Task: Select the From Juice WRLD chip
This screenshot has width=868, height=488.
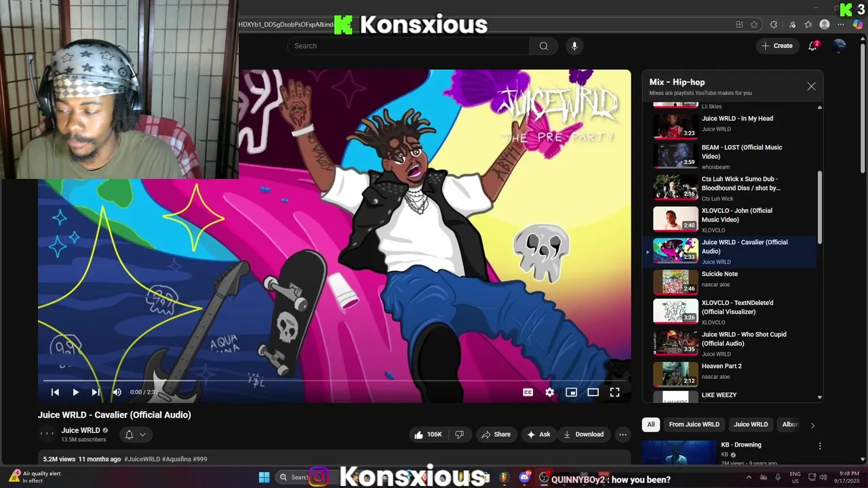Action: click(694, 424)
